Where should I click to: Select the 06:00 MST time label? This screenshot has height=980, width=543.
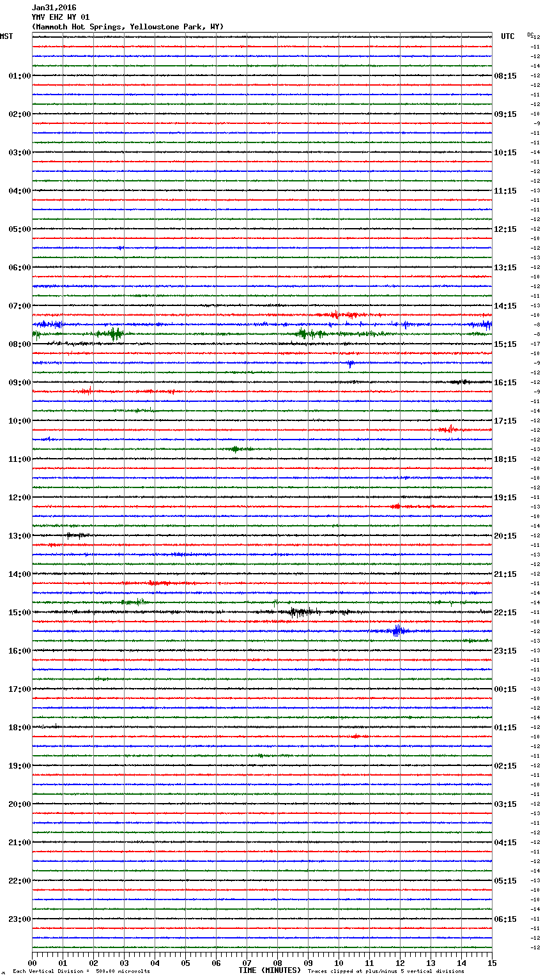(x=19, y=268)
